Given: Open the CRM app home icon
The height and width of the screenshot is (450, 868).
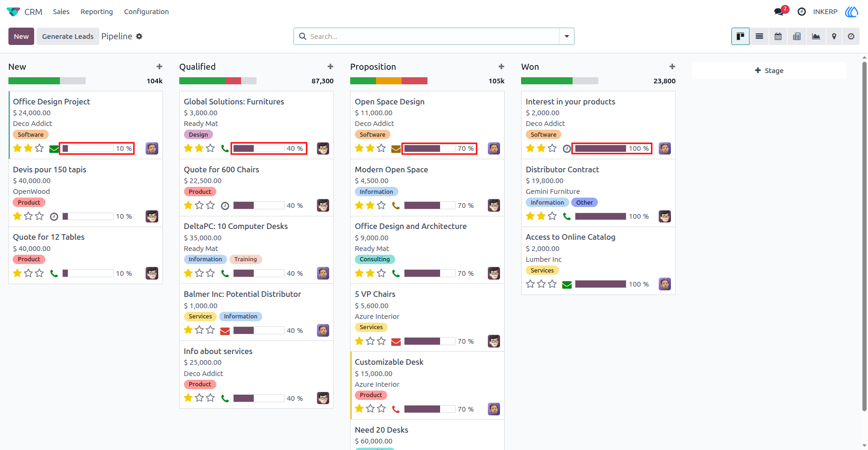Looking at the screenshot, I should pyautogui.click(x=13, y=12).
